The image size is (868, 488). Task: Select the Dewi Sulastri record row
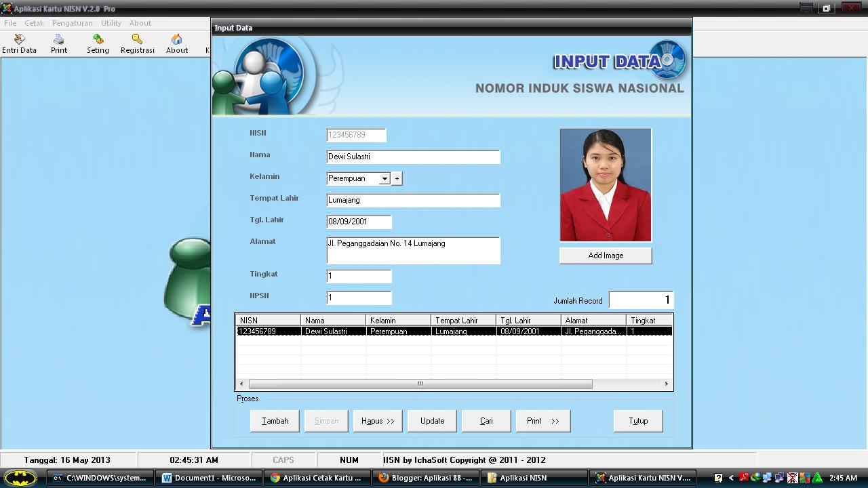407,331
